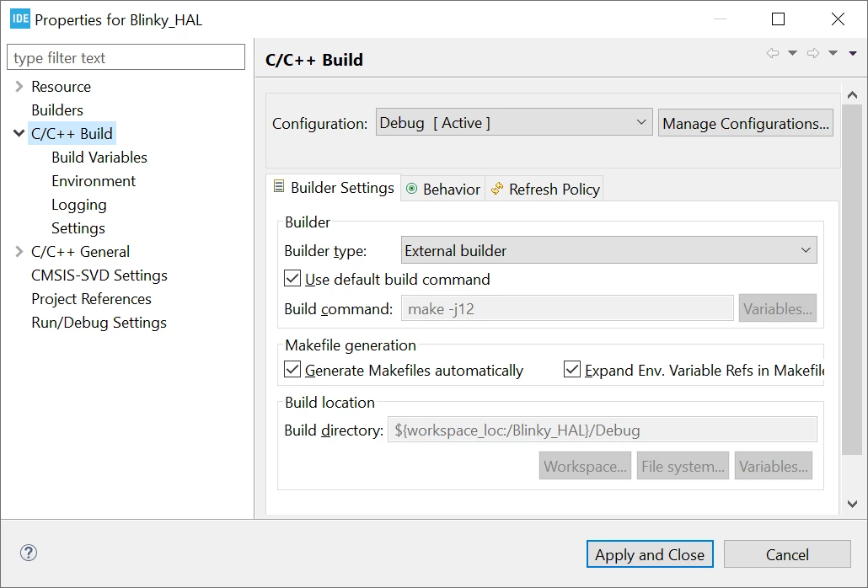This screenshot has height=588, width=868.
Task: Click the scrollbar down arrow
Action: tap(853, 504)
